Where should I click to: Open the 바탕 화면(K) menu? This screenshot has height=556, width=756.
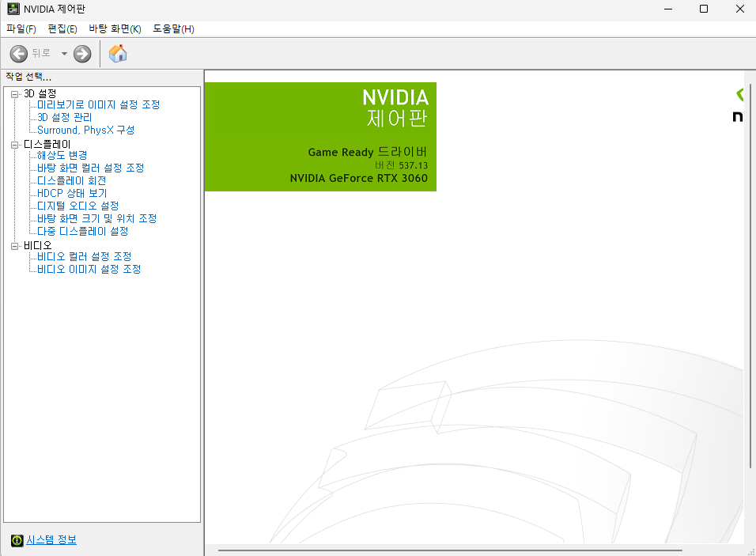[115, 29]
